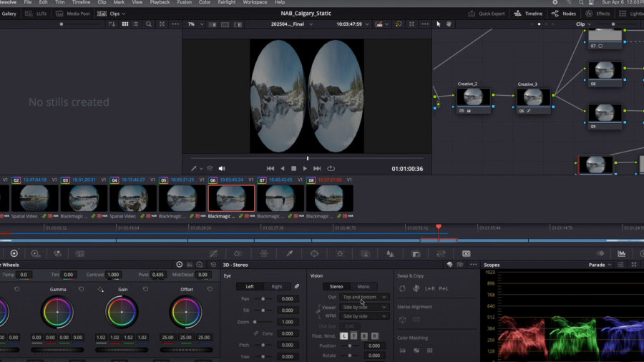Open the Effects panel
The width and height of the screenshot is (644, 362).
pyautogui.click(x=598, y=14)
